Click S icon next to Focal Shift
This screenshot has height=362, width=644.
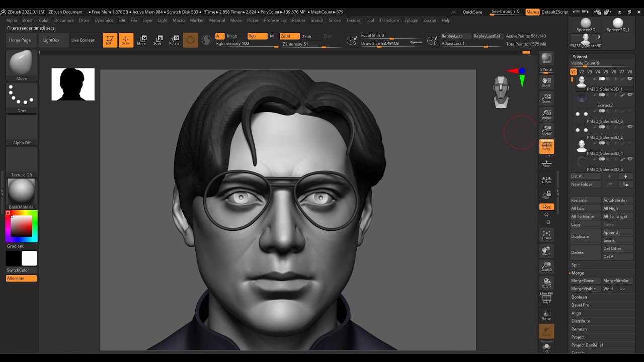[x=352, y=41]
